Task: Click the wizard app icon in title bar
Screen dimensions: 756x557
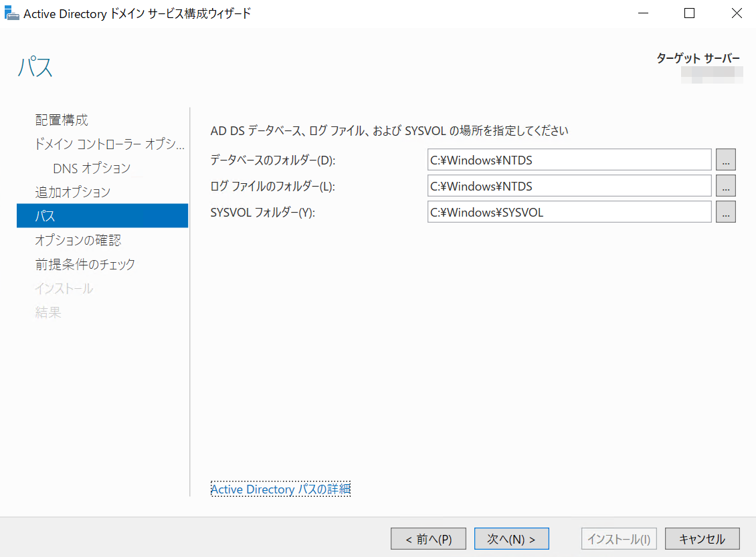Action: (x=11, y=13)
